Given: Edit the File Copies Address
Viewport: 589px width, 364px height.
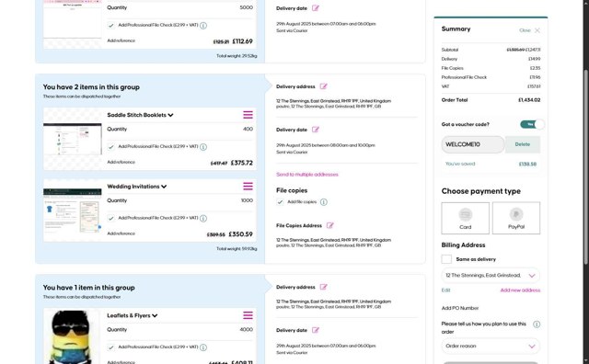Looking at the screenshot, I should 330,225.
